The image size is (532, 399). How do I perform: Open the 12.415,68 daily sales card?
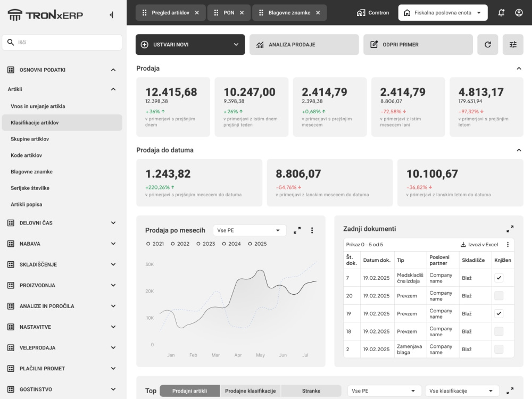tap(173, 107)
